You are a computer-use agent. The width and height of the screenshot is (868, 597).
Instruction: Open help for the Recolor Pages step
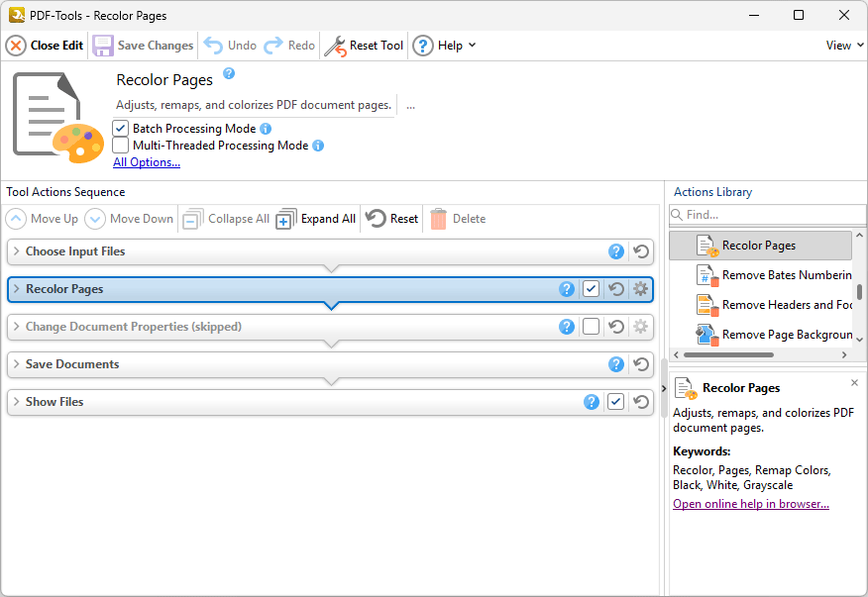(x=567, y=289)
